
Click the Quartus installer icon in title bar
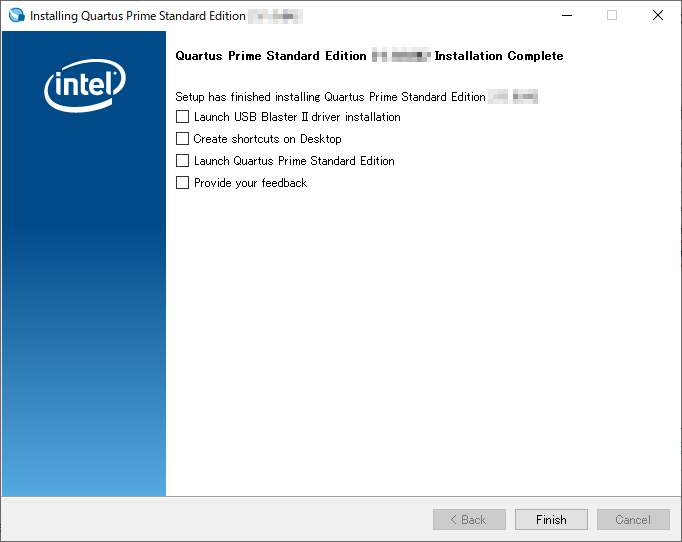click(15, 16)
